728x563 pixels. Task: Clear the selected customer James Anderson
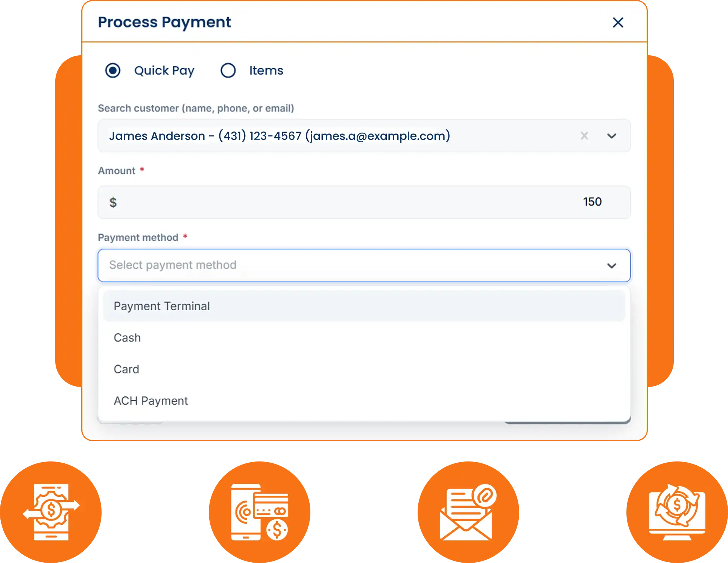(x=584, y=136)
